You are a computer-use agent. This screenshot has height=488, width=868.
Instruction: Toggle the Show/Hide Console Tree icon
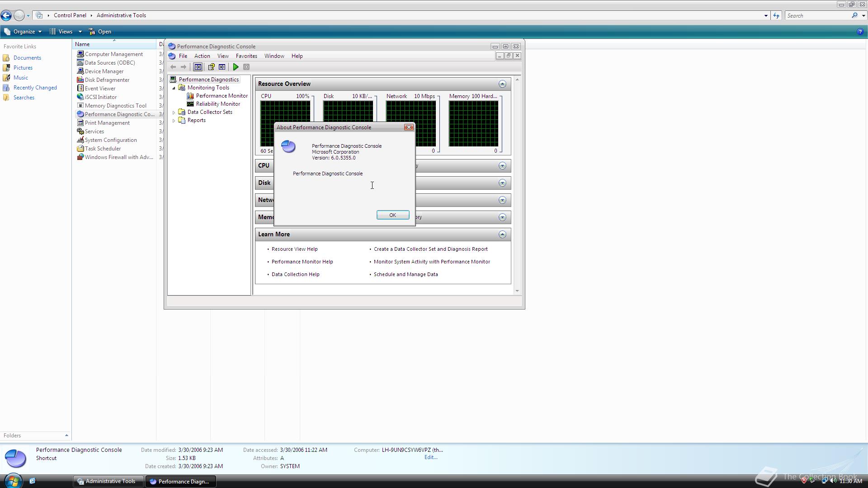(x=198, y=67)
